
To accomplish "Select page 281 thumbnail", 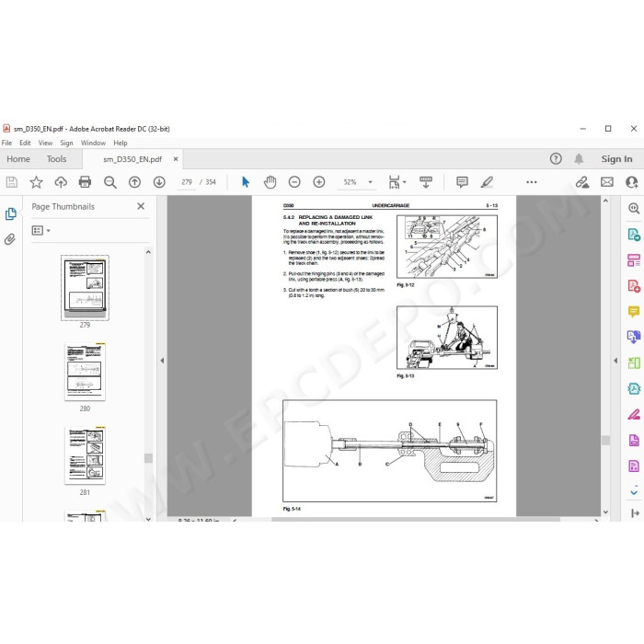I will tap(85, 455).
